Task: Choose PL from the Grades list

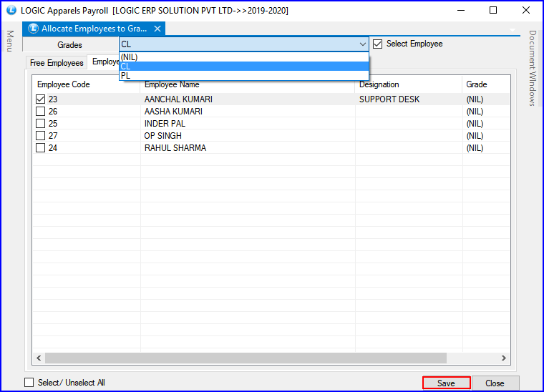Action: click(244, 76)
